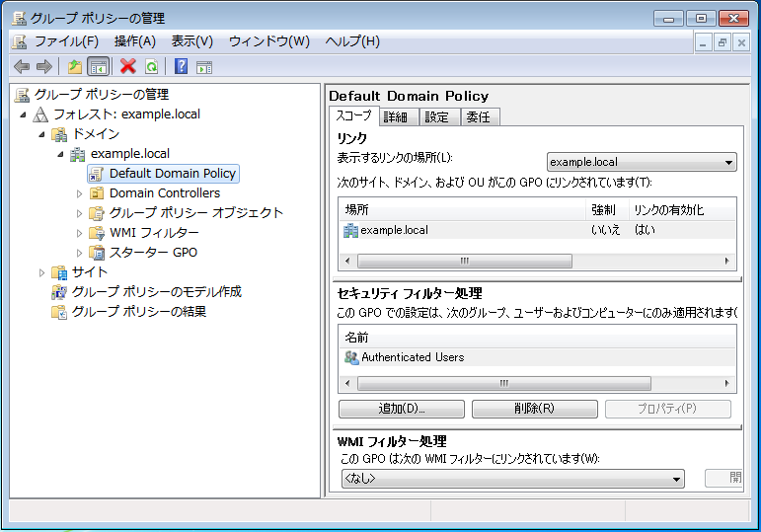Open the ファイル(F) menu

coord(66,41)
